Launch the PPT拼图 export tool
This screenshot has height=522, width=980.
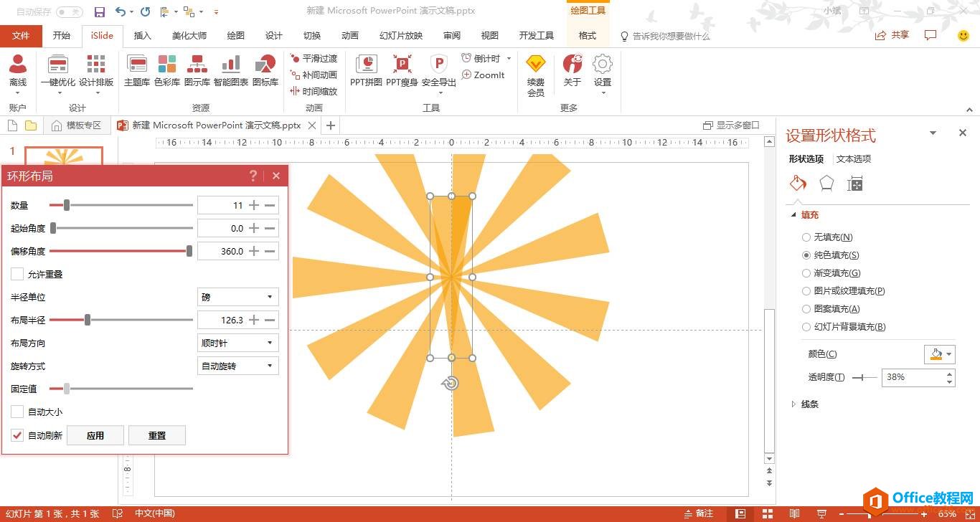366,70
